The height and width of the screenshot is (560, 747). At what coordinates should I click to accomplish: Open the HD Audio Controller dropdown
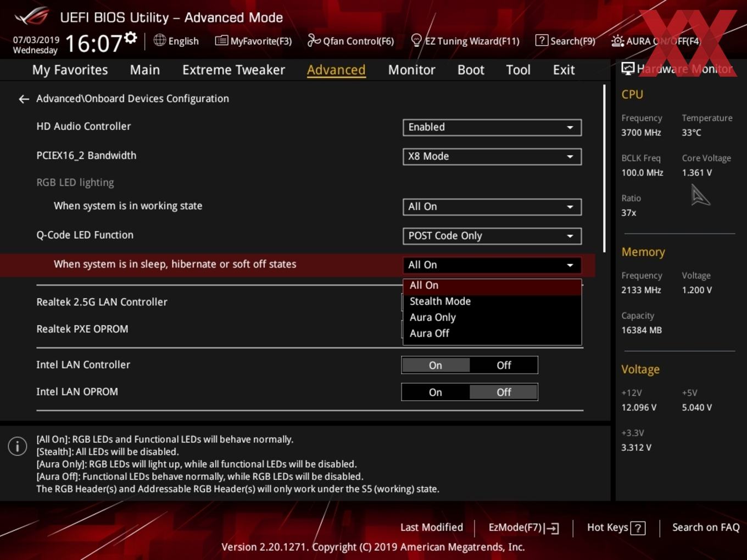tap(492, 127)
